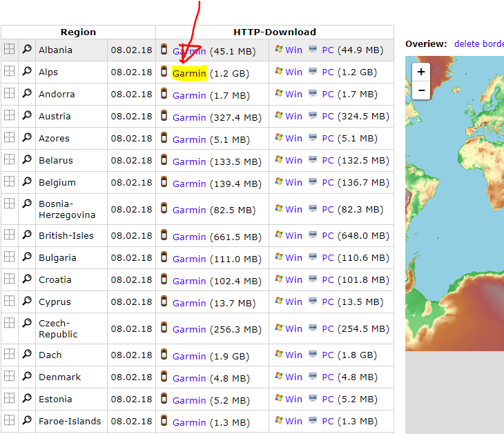The image size is (504, 434).
Task: Download British-Isles Garmin map
Action: point(189,237)
